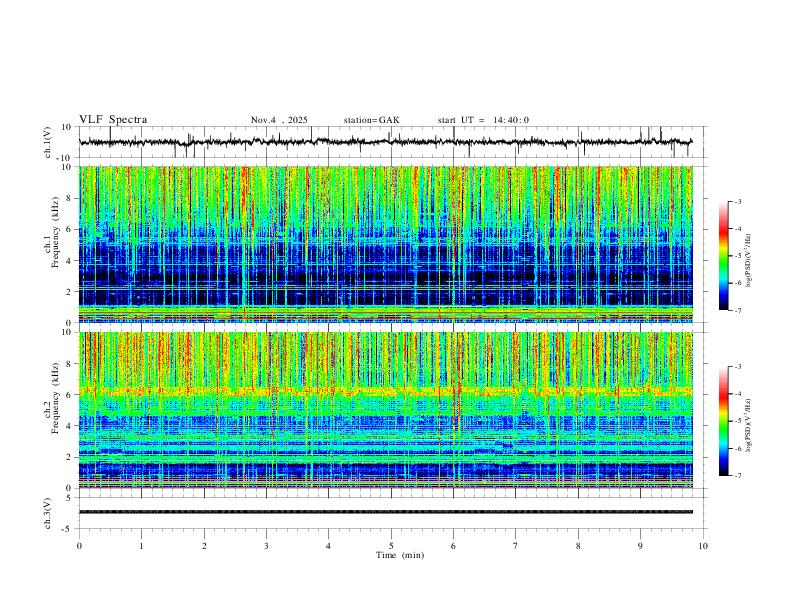This screenshot has height=612, width=792.
Task: Click ch.1 colorbar 'log(PSD)' unit label
Action: coord(748,261)
